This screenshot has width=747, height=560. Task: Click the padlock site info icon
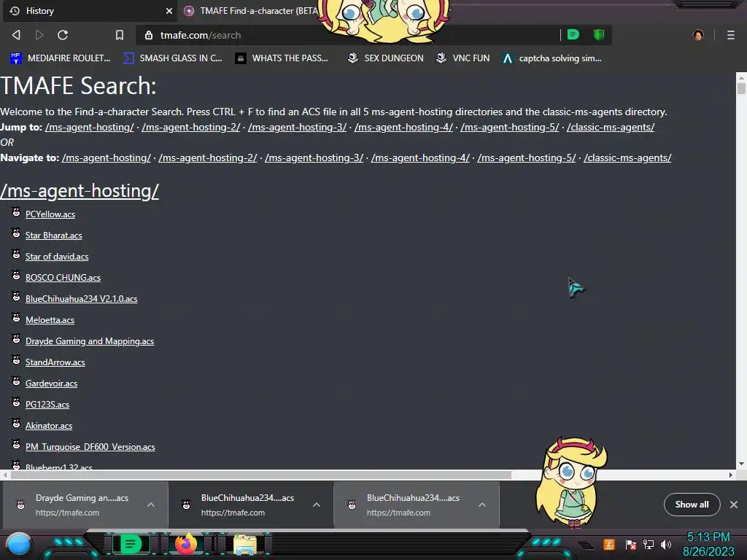point(149,35)
